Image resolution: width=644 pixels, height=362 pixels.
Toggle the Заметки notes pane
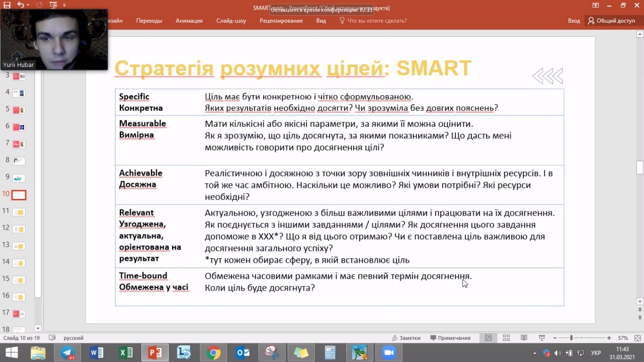point(406,338)
